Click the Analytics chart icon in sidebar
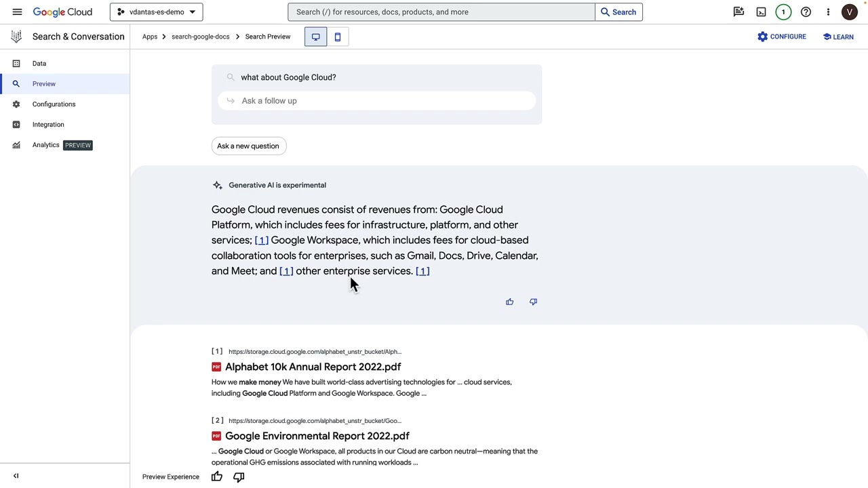 point(16,144)
